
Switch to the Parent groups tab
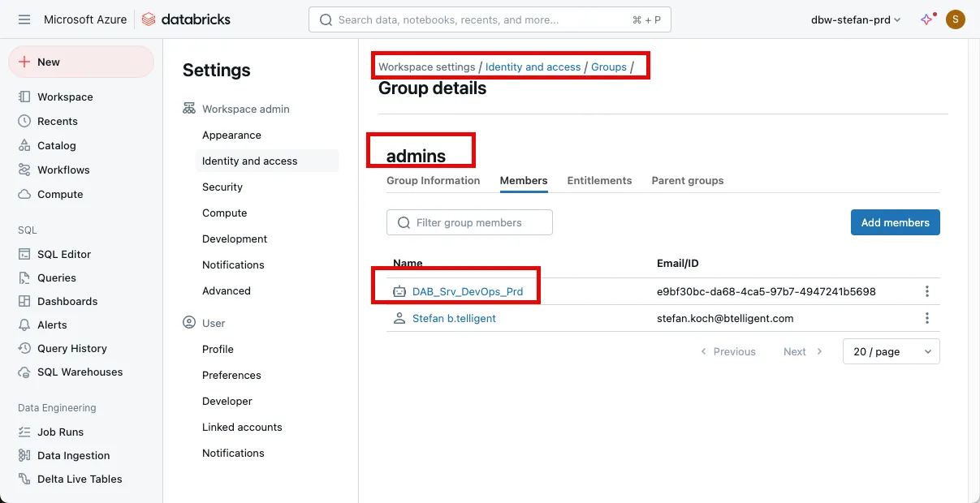pos(687,180)
